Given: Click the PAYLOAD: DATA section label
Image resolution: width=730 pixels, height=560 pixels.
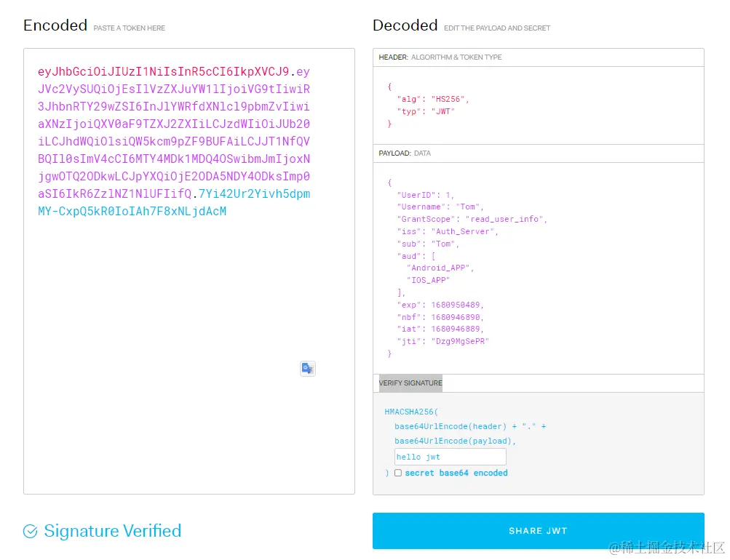Looking at the screenshot, I should [405, 153].
